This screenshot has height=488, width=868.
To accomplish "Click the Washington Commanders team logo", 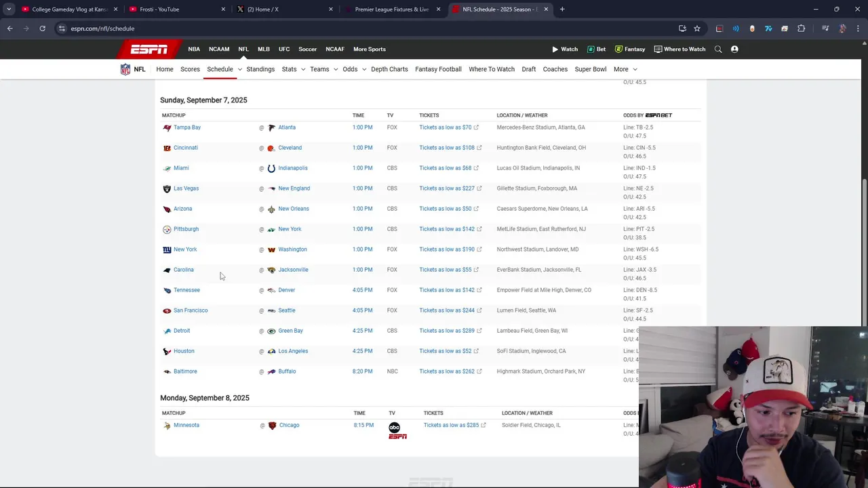I will [x=271, y=249].
